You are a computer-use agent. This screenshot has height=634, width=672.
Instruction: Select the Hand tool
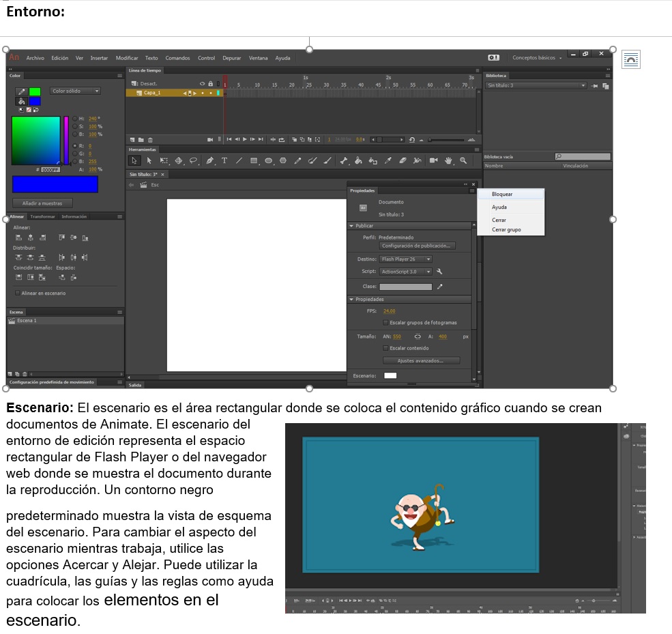[448, 161]
